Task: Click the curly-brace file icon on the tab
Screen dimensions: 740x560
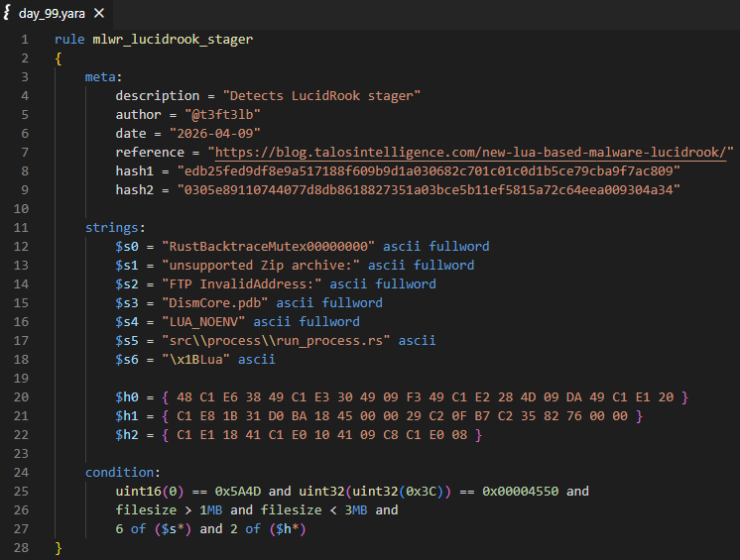Action: pyautogui.click(x=7, y=13)
